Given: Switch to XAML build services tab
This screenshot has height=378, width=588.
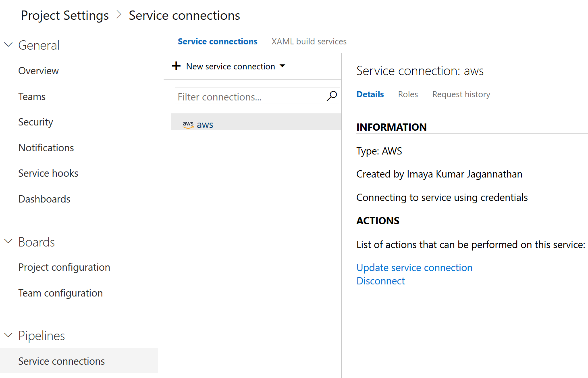Looking at the screenshot, I should tap(309, 42).
